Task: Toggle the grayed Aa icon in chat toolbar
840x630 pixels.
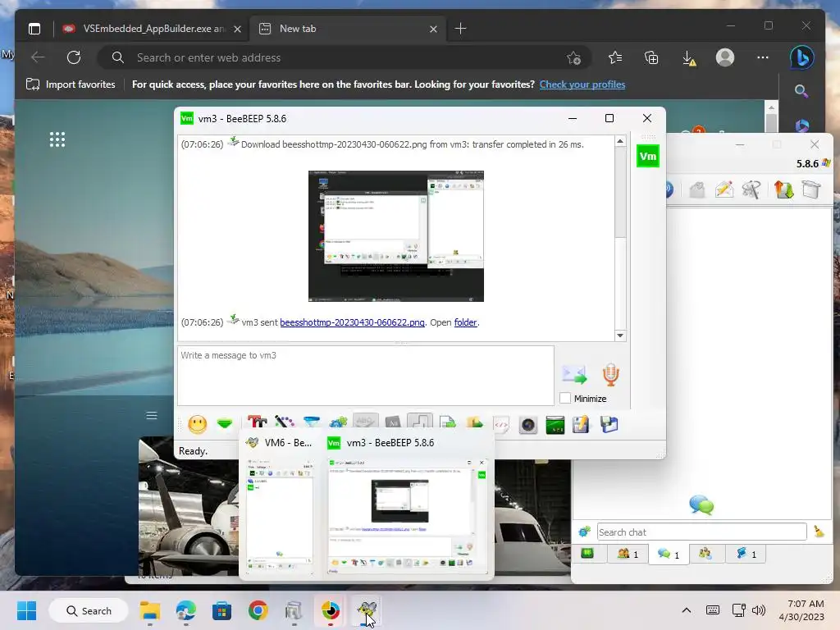Action: pyautogui.click(x=393, y=423)
